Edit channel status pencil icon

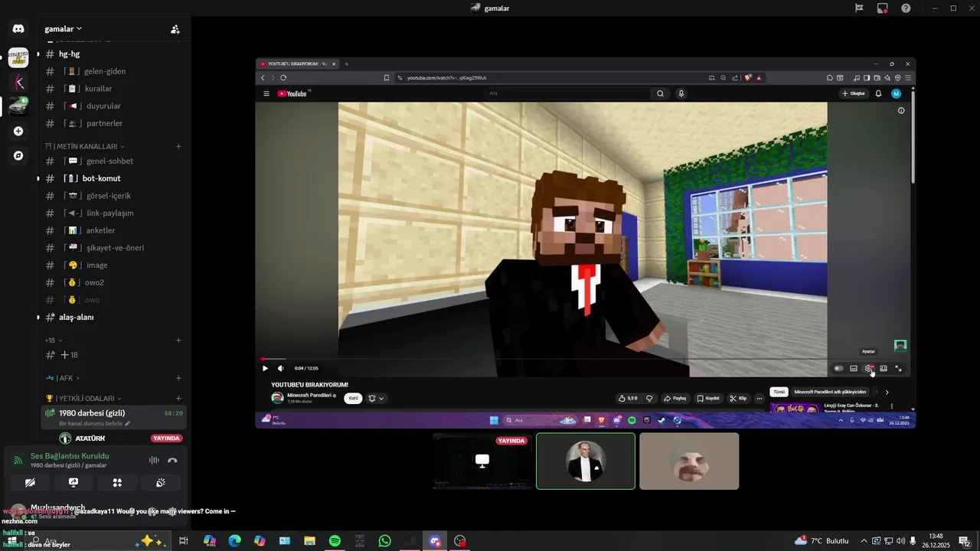[x=128, y=423]
